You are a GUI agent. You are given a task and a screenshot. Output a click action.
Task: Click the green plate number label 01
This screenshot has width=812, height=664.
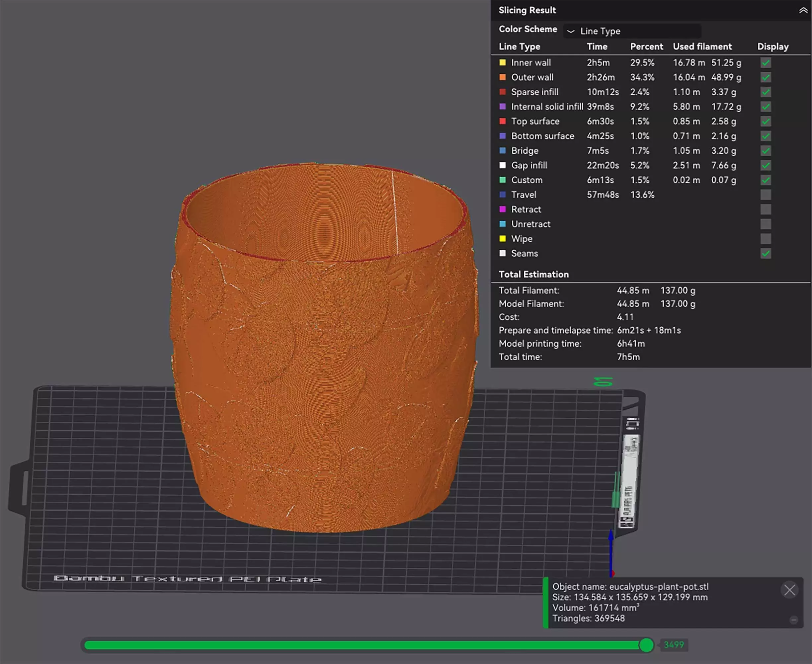tap(603, 381)
